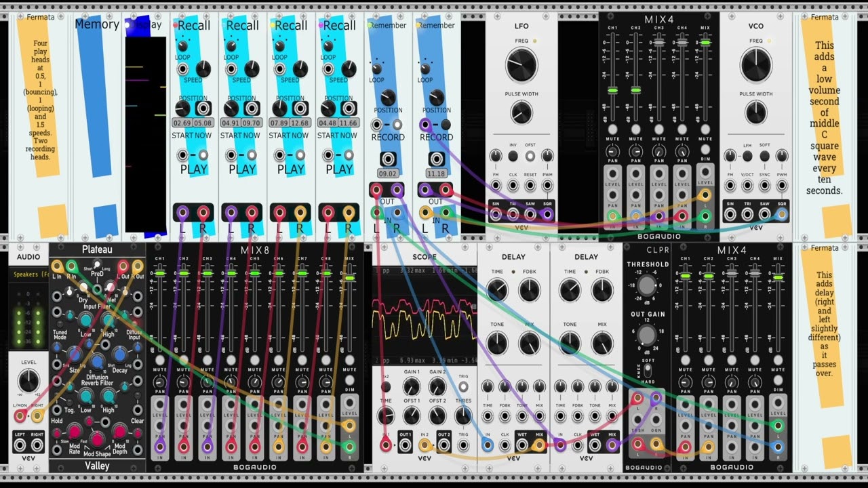Click the LFO FREQ knob

tap(521, 65)
